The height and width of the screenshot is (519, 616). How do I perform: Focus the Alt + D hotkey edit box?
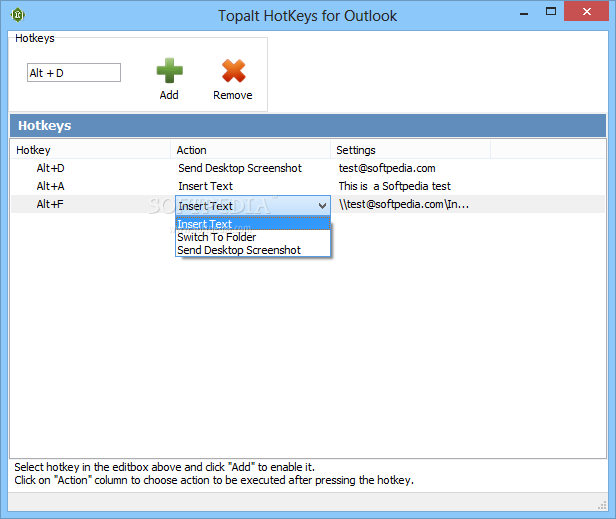74,73
